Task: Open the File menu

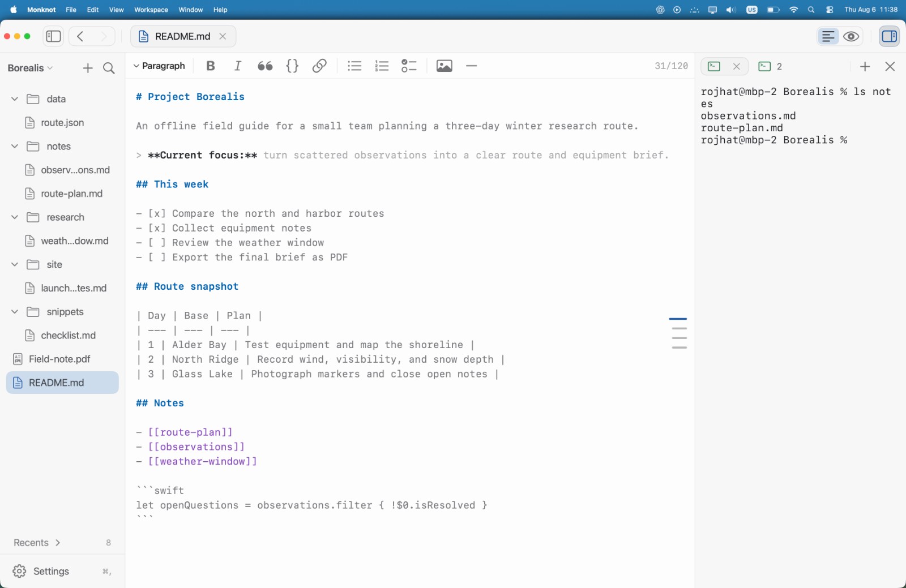Action: 71,10
